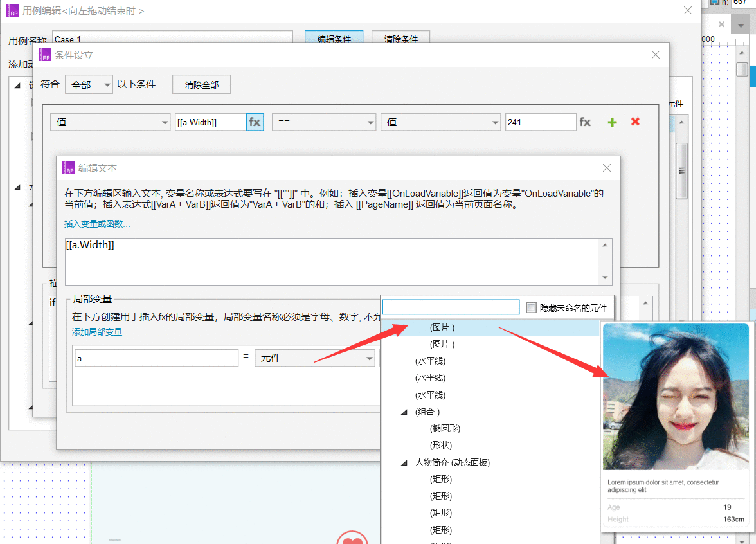Close the 用例编辑 window
This screenshot has height=544, width=756.
688,10
